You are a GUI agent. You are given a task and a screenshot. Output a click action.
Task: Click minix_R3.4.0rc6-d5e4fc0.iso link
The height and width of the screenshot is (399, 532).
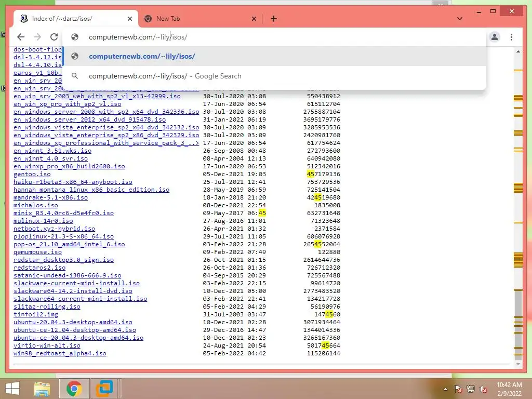pos(63,213)
